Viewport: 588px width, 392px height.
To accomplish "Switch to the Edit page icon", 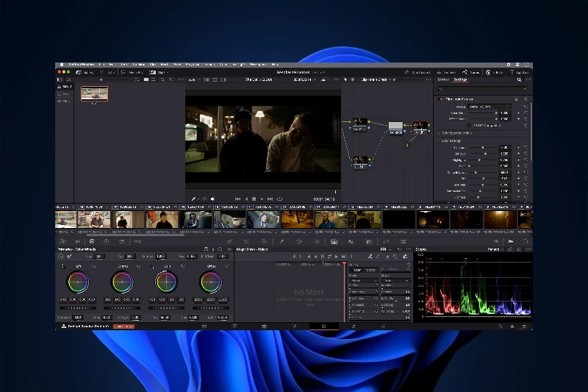I will [264, 327].
